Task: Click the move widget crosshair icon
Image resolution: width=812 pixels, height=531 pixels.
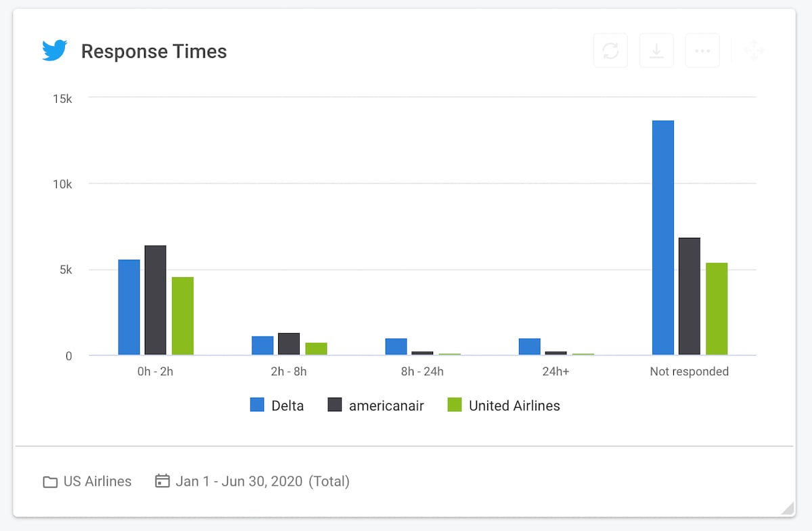Action: 752,49
